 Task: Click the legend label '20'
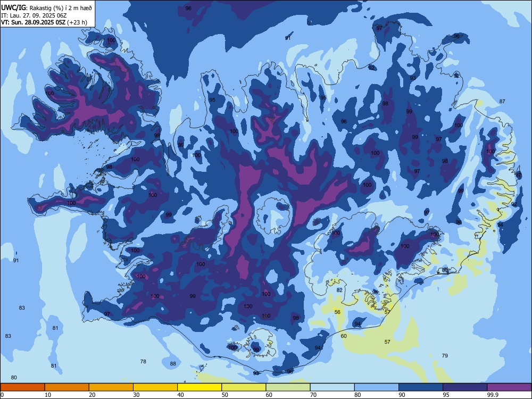point(92,395)
